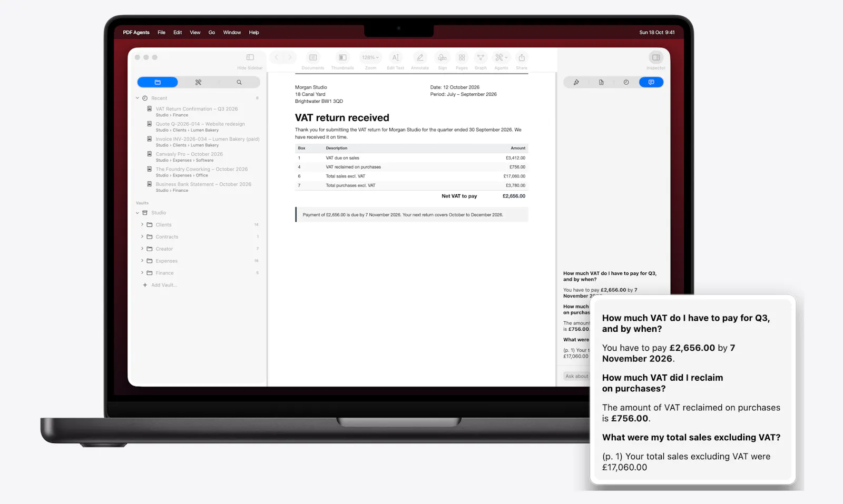The image size is (843, 504).
Task: Click the VAT Return Confirmation document icon
Action: 150,108
